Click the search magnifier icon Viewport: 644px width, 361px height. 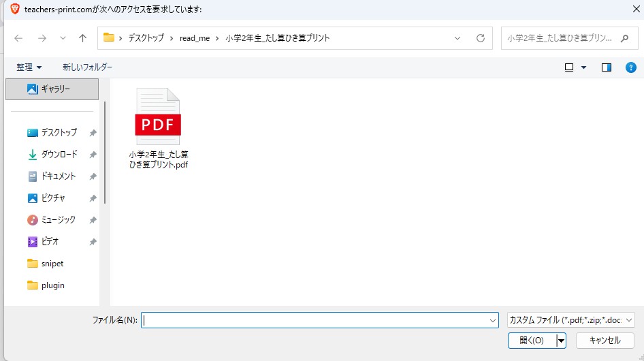625,38
